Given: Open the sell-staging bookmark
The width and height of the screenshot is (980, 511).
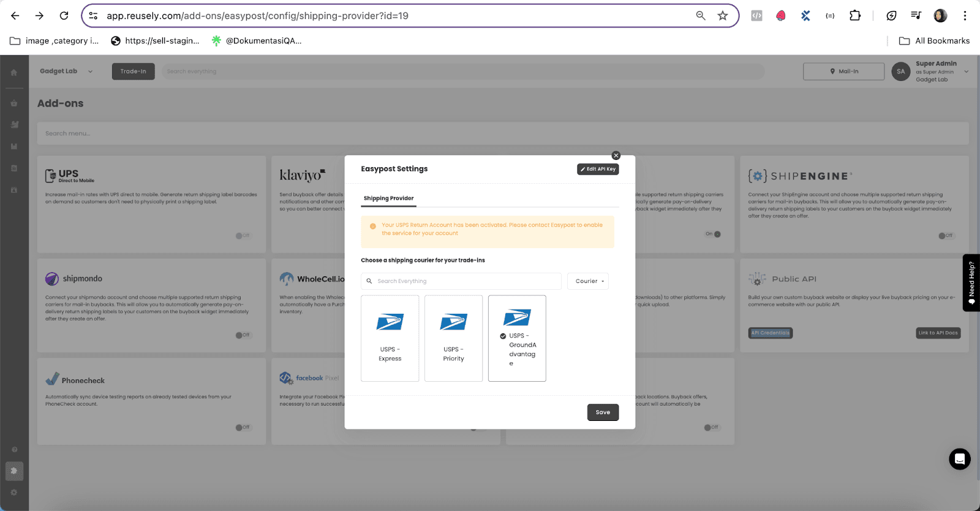Looking at the screenshot, I should tap(155, 41).
